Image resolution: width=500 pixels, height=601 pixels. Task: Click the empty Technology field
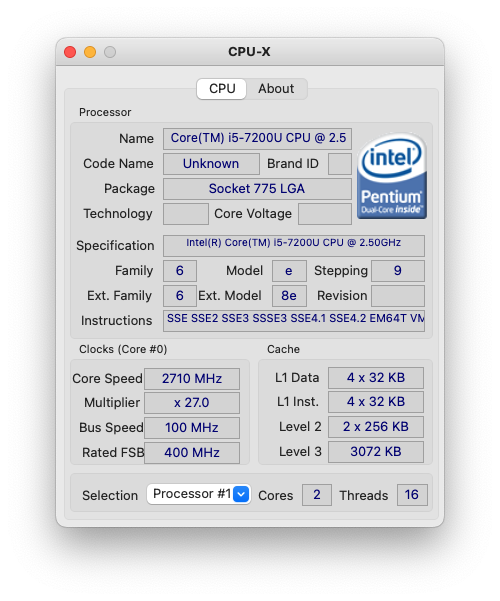(186, 214)
